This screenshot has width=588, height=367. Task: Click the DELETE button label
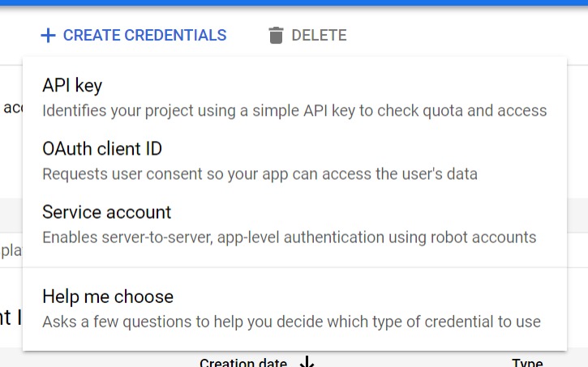[319, 35]
